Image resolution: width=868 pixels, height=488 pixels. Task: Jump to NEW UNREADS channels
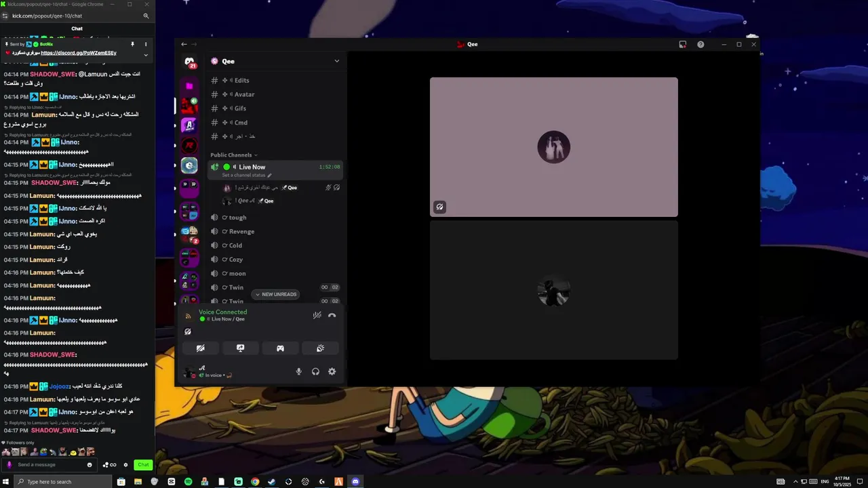275,294
